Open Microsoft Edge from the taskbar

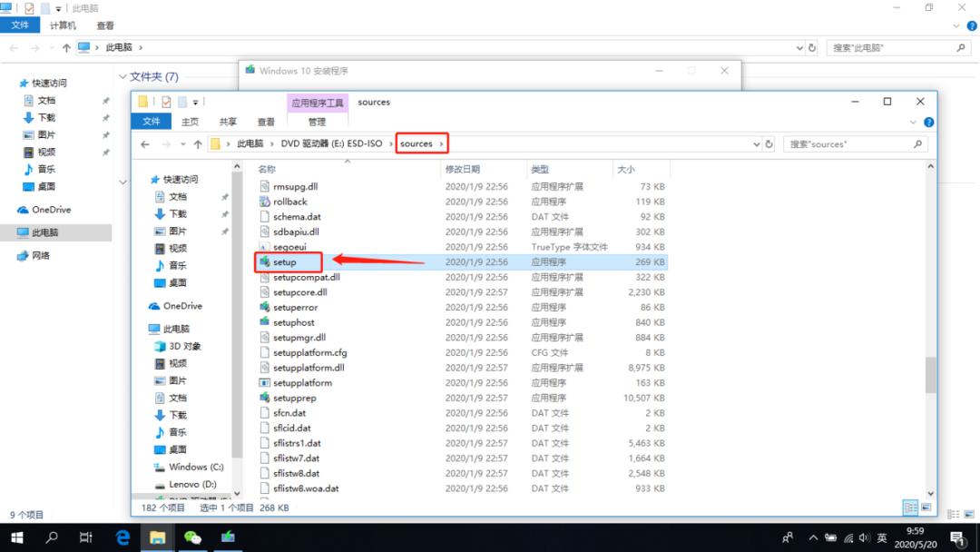[x=121, y=537]
